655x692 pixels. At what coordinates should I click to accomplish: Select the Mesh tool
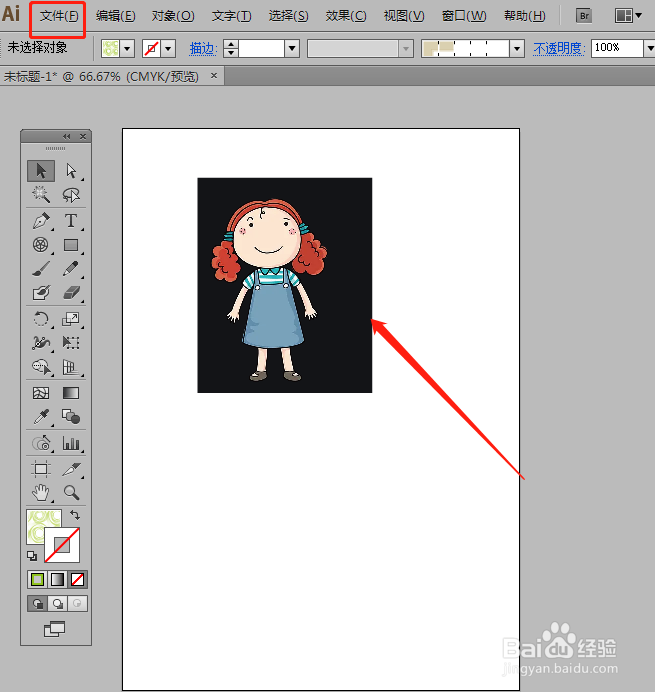click(x=41, y=393)
